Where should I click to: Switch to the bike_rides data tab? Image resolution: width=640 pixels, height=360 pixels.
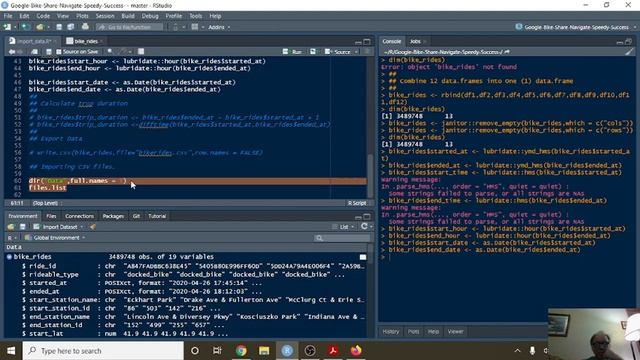pyautogui.click(x=85, y=41)
